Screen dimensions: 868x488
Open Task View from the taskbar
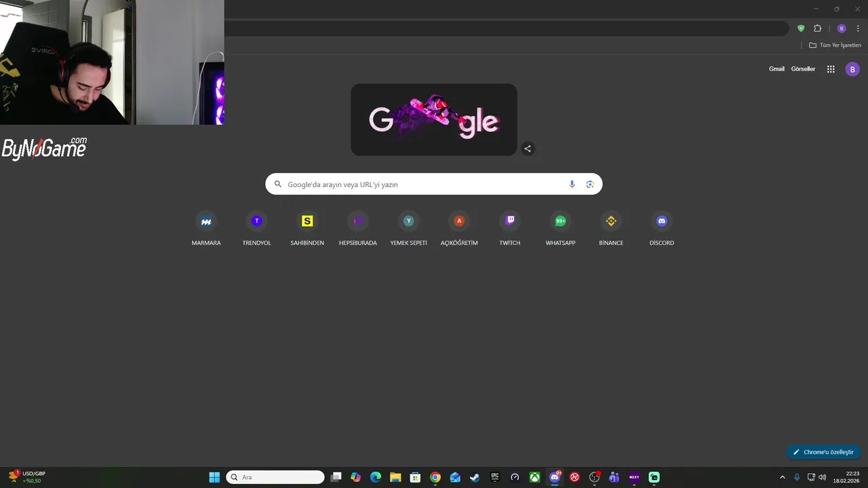tap(336, 477)
